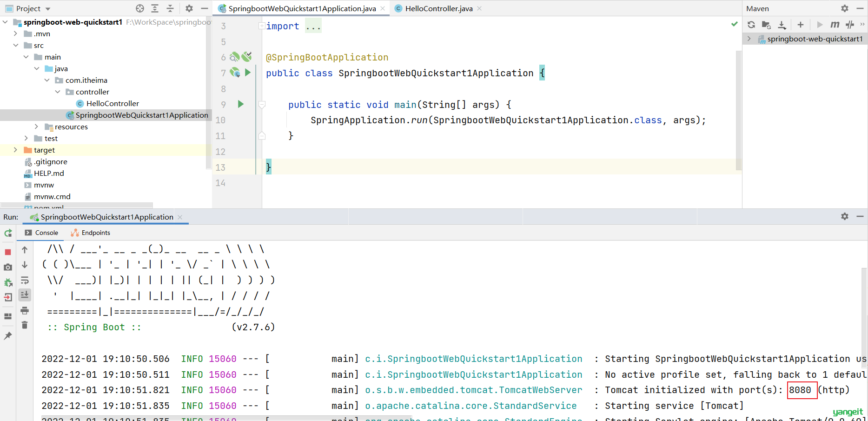Jump up the stack trace with the up arrow
The image size is (868, 421).
tap(25, 250)
